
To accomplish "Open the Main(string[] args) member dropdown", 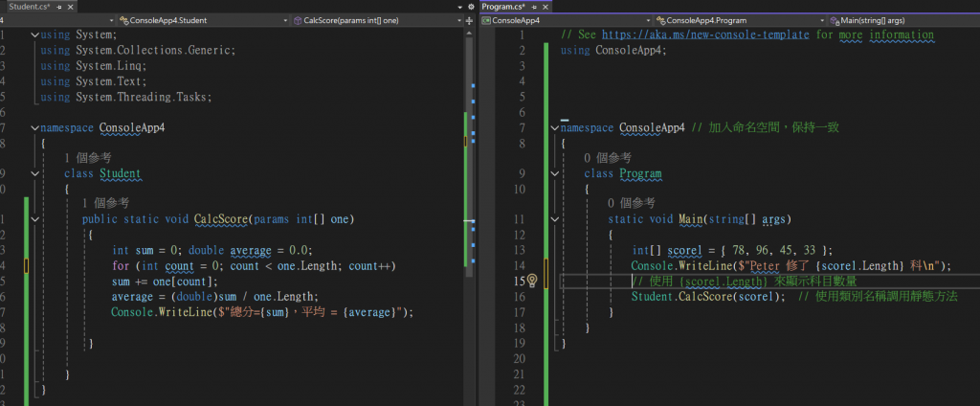I will (903, 20).
